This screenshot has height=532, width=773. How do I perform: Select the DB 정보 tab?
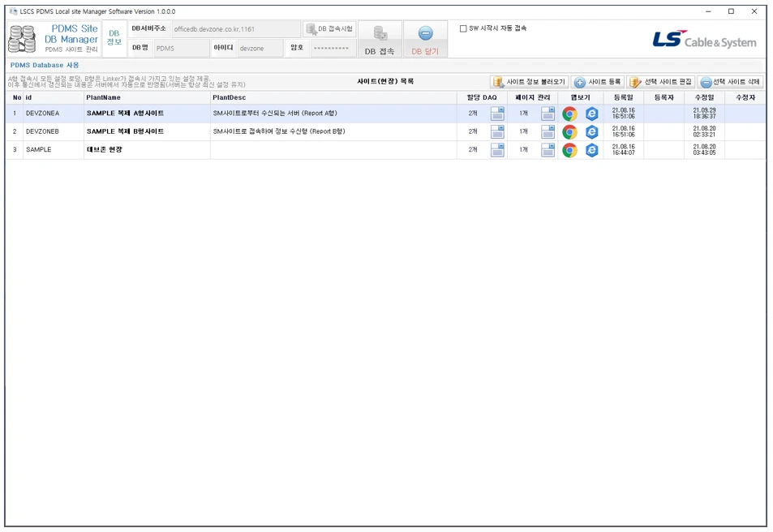tap(114, 39)
